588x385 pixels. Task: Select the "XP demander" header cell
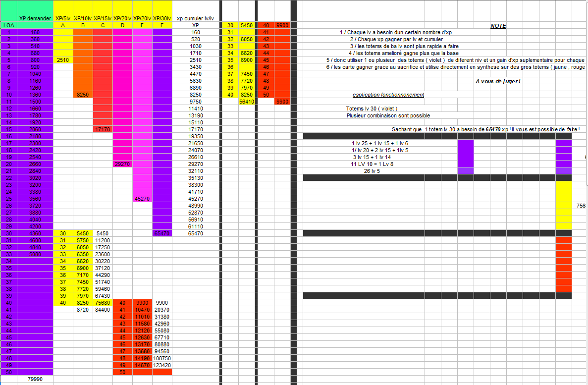click(35, 18)
